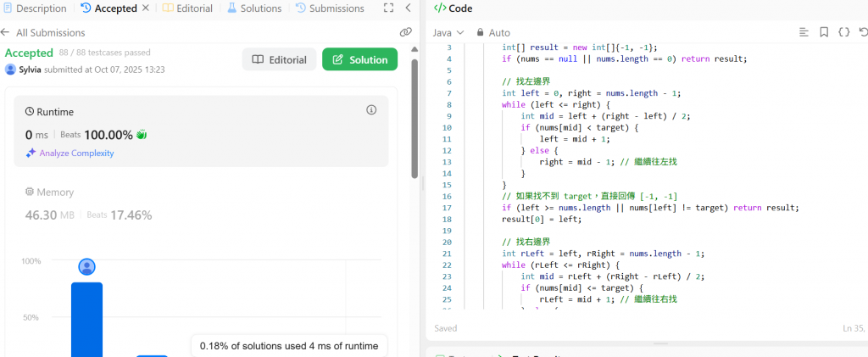Image resolution: width=868 pixels, height=357 pixels.
Task: Click the green Solution button
Action: click(359, 59)
